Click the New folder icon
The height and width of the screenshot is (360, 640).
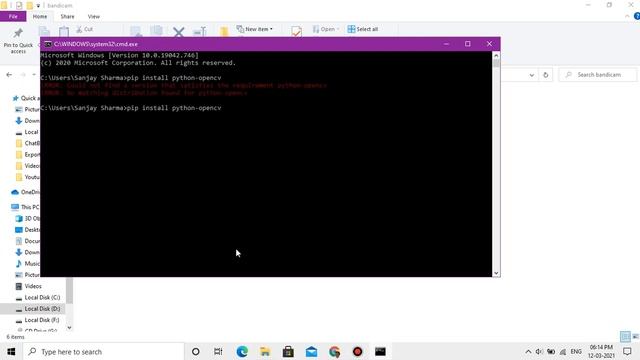tap(224, 31)
